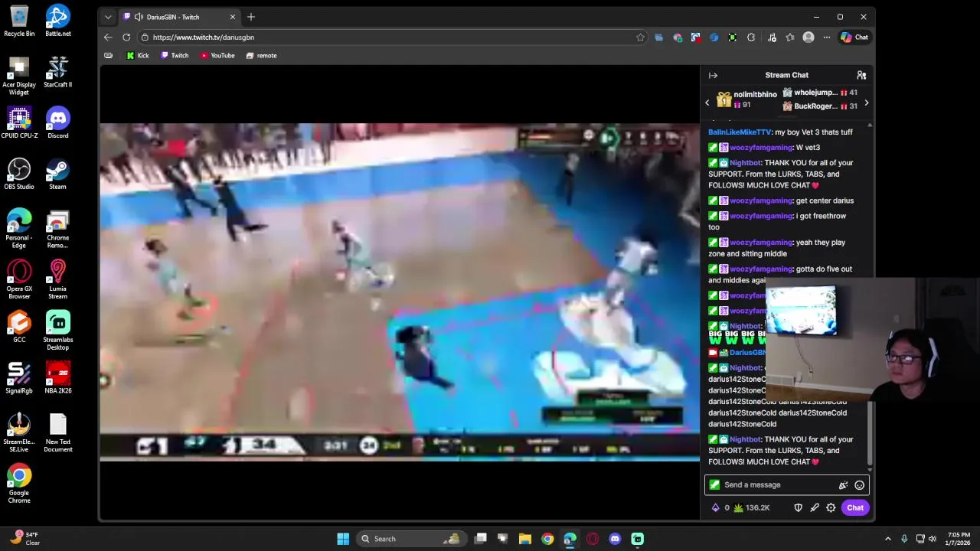
Task: Show next gift leaderboard entry
Action: 866,103
